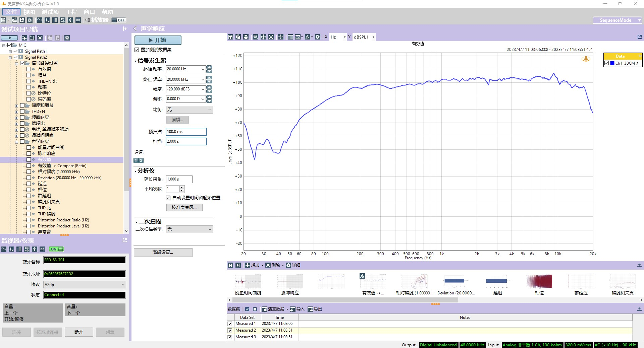644x348 pixels.
Task: Open the Y axis dBSPL1 unit dropdown
Action: point(373,37)
